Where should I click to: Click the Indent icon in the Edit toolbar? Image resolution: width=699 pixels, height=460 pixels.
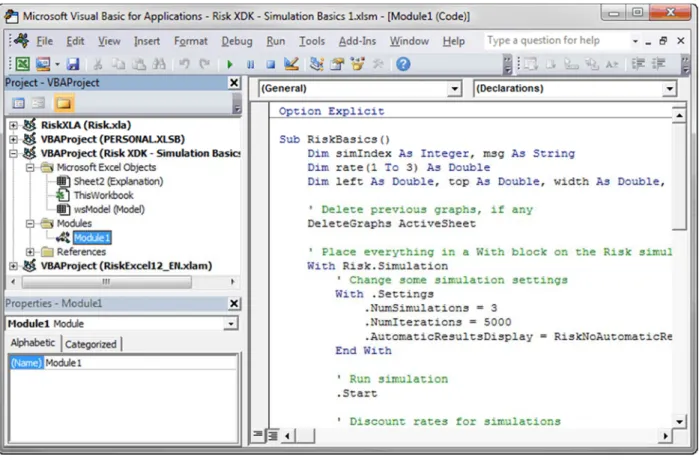click(638, 64)
